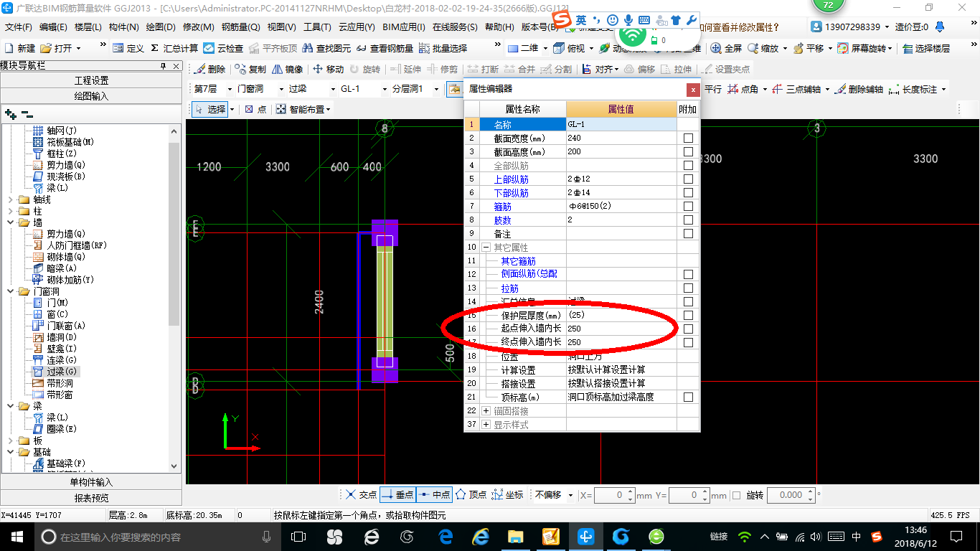Image resolution: width=980 pixels, height=551 pixels.
Task: Open 单构件输入 panel
Action: (91, 482)
